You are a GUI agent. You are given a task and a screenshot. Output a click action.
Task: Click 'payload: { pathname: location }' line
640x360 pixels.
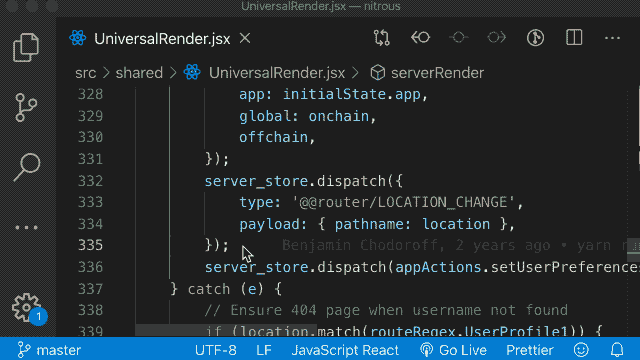(x=377, y=224)
